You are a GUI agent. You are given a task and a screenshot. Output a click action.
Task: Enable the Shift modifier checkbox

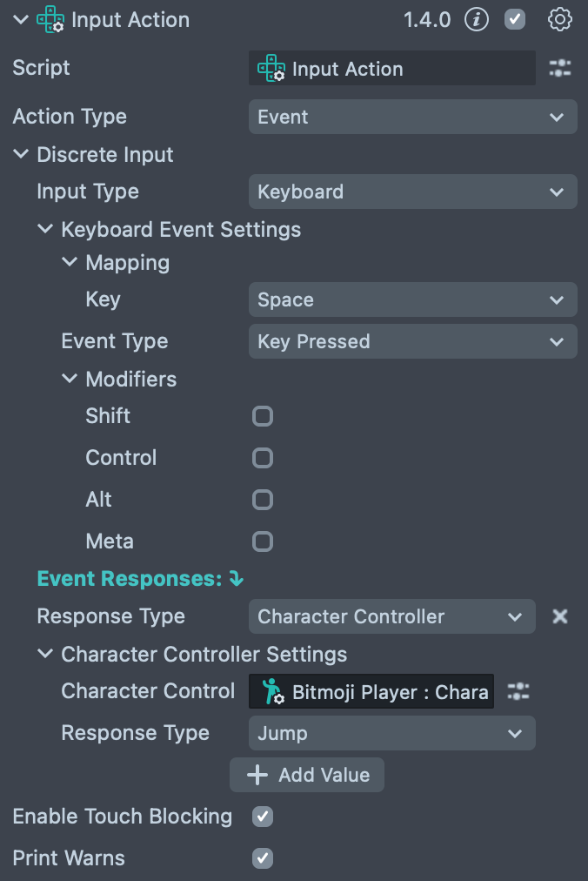tap(263, 416)
